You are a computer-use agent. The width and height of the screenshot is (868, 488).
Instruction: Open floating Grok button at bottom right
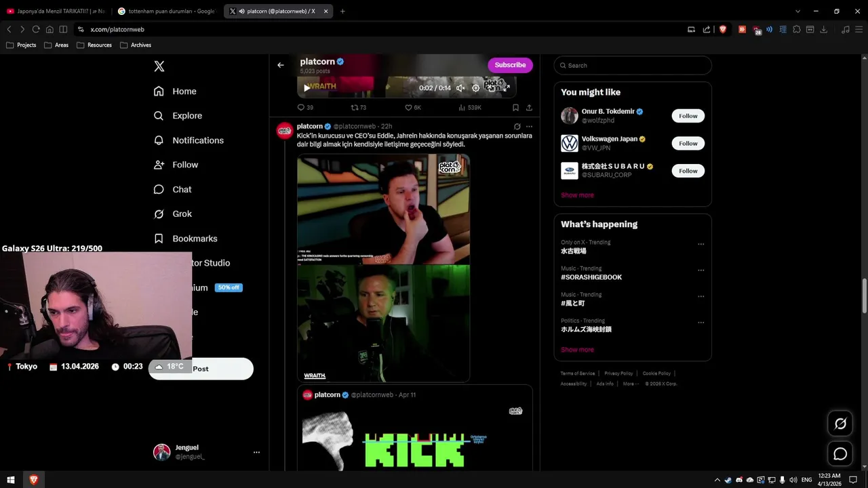coord(840,424)
